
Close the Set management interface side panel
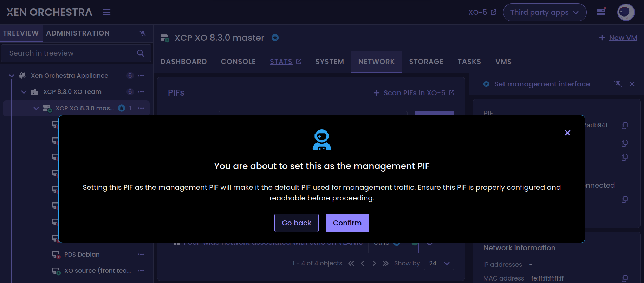(632, 84)
